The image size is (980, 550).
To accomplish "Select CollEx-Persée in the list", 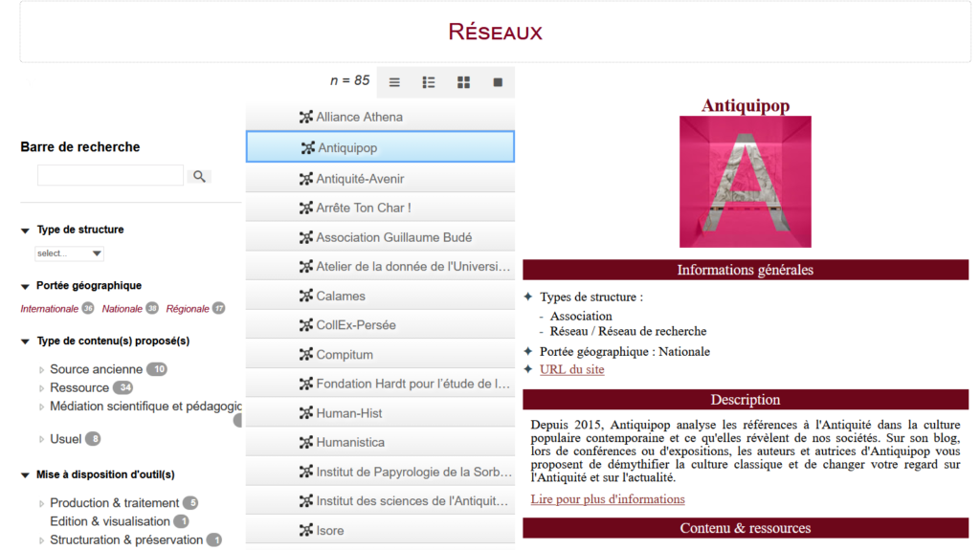I will click(380, 325).
